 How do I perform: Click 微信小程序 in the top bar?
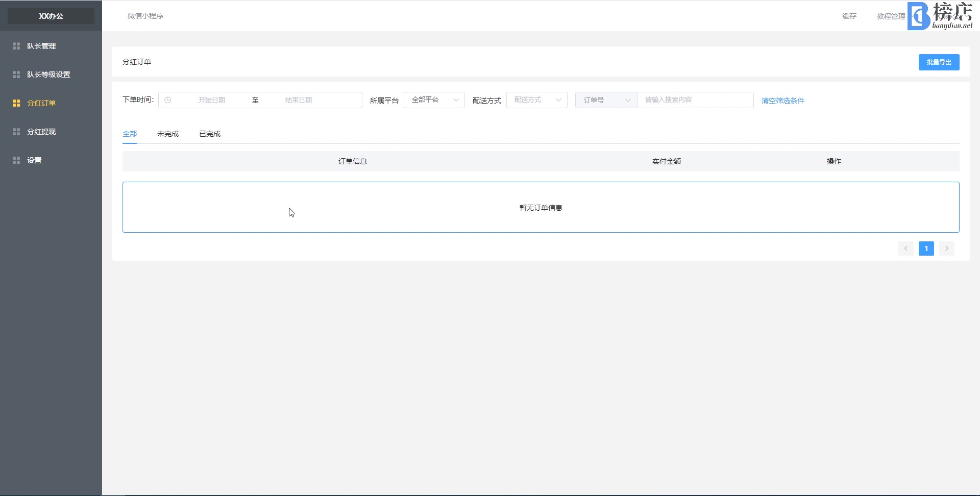pos(145,16)
